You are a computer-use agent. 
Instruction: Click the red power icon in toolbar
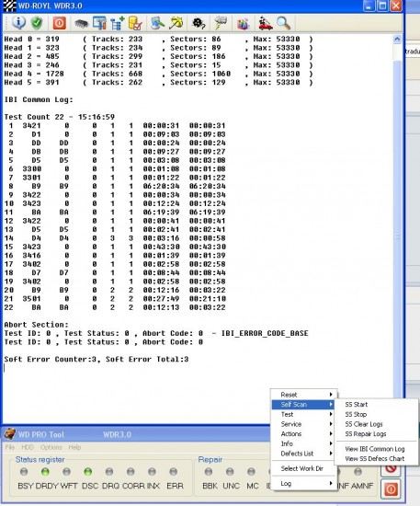[60, 23]
